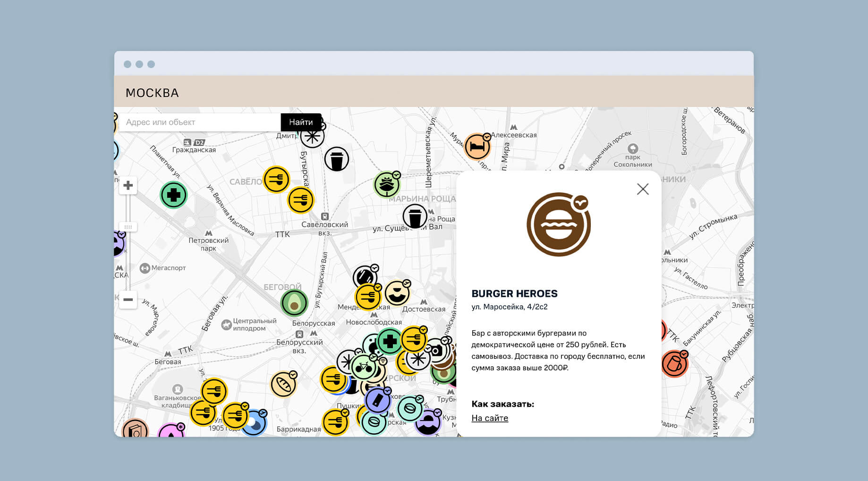
Task: Select the yellow smiley face marker near Достоевская
Action: click(x=397, y=293)
